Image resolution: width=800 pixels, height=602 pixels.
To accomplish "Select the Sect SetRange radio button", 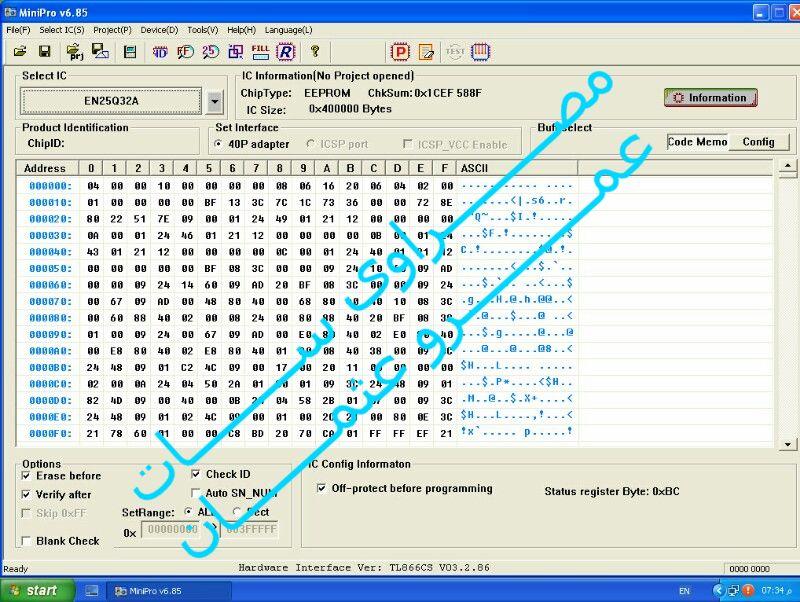I will pos(237,511).
